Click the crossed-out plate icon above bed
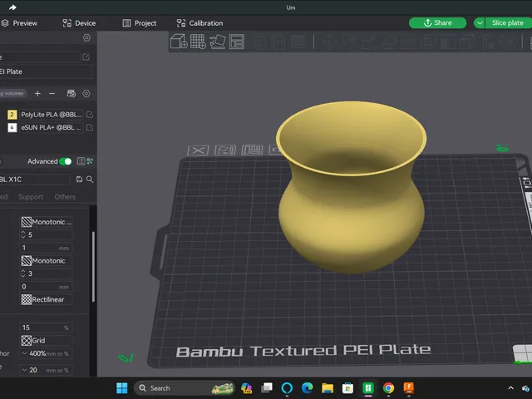The image size is (532, 399). pyautogui.click(x=198, y=150)
